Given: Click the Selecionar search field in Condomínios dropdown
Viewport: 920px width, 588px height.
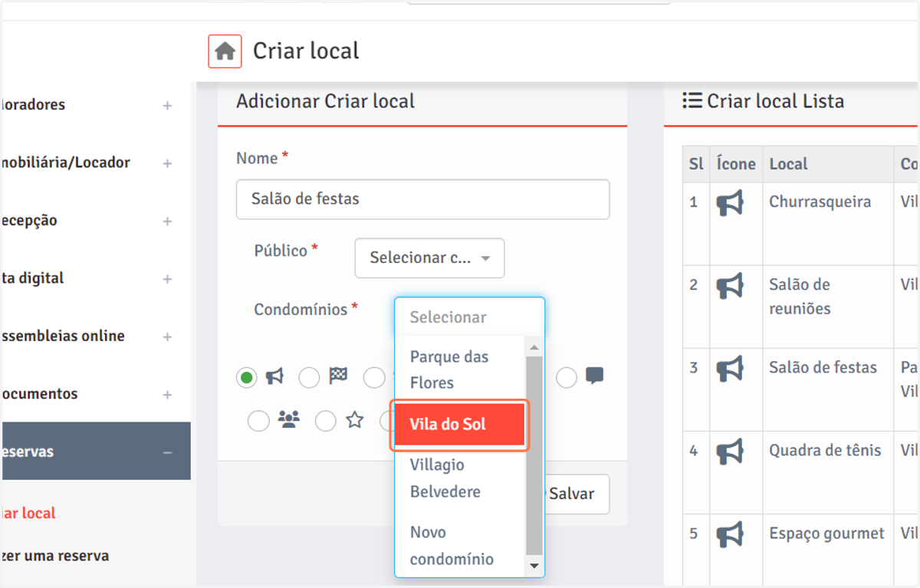Looking at the screenshot, I should 470,317.
